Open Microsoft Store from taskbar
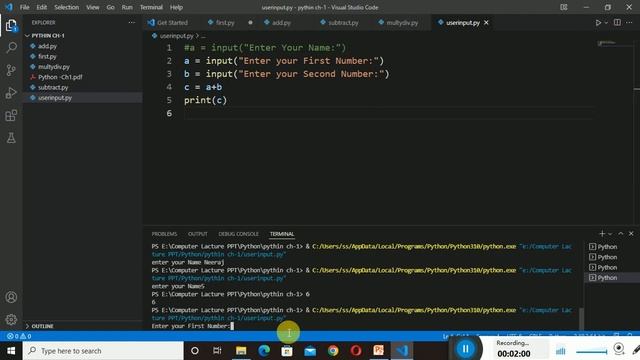The width and height of the screenshot is (640, 360). click(x=287, y=351)
